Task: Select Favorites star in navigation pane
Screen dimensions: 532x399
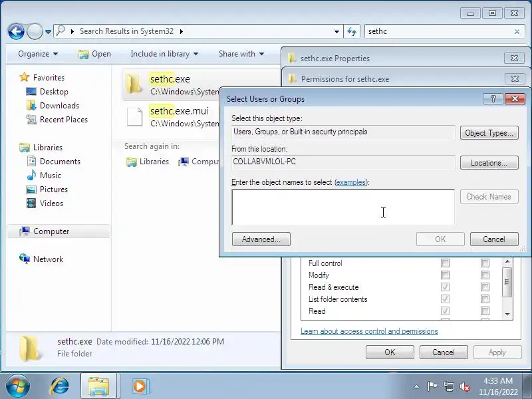Action: 25,77
